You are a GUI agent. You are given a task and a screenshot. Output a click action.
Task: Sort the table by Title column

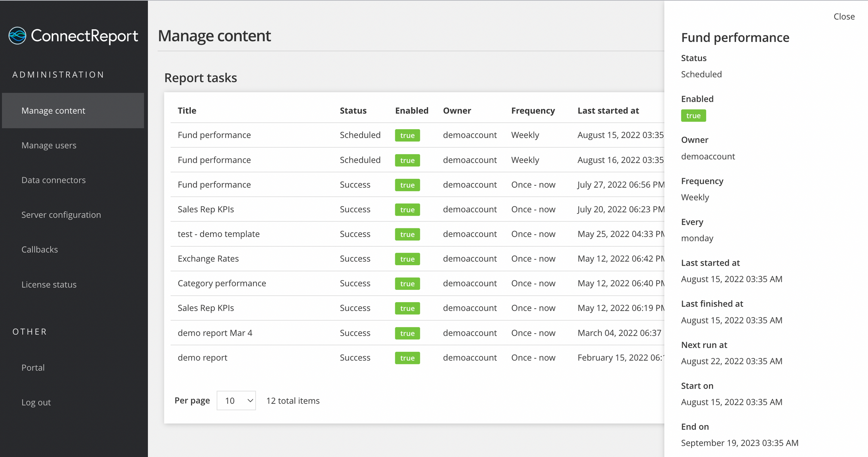click(187, 110)
